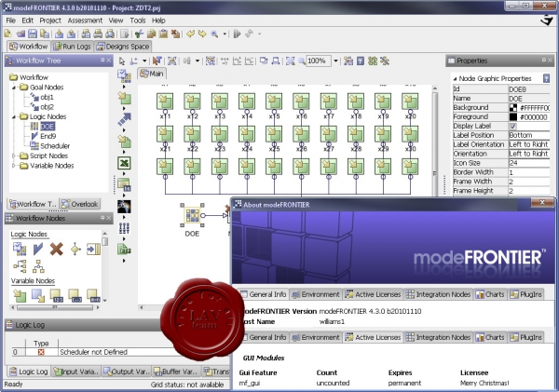The image size is (559, 392).
Task: Click the Border Width value field
Action: pos(529,172)
